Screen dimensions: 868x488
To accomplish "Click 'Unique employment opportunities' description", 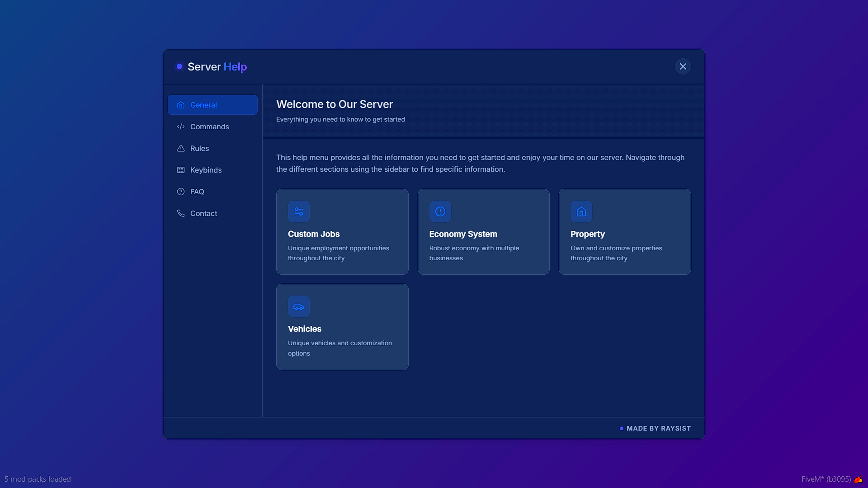I will [x=339, y=253].
